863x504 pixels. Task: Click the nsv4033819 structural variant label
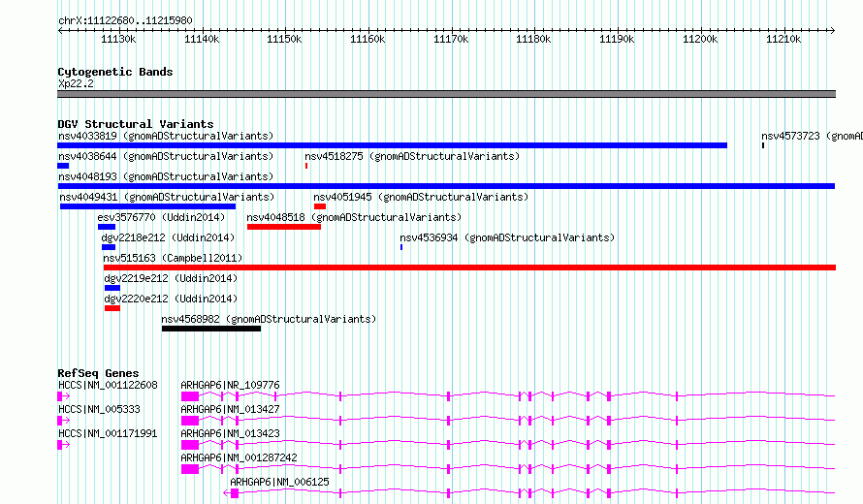point(166,136)
